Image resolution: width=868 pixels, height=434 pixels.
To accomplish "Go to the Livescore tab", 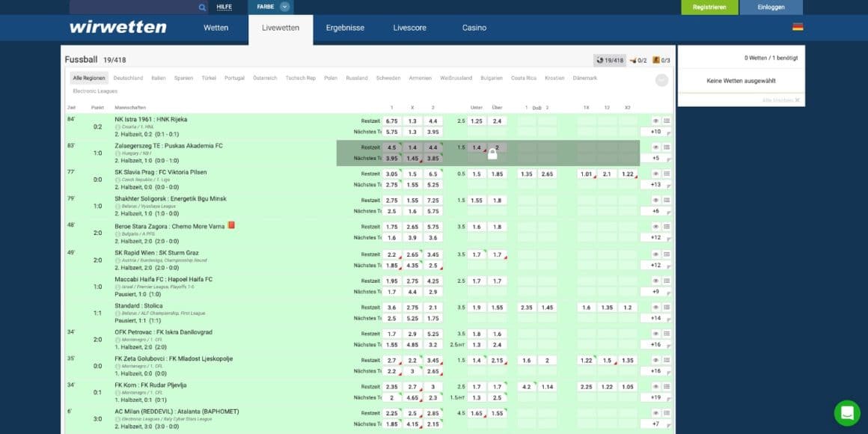I will tap(409, 28).
